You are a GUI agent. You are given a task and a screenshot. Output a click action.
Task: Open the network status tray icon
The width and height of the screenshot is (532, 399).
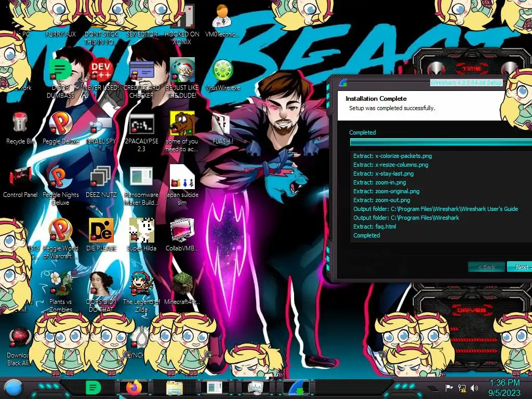coord(462,388)
